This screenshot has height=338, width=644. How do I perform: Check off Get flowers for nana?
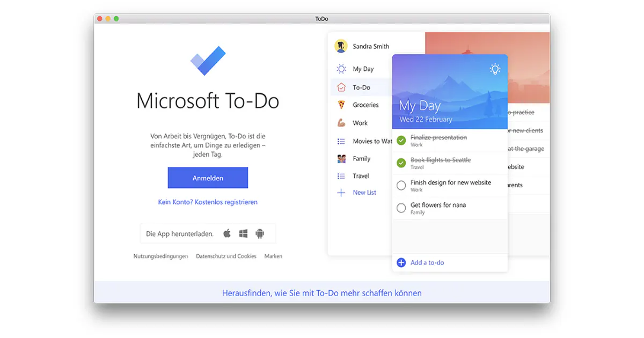401,208
